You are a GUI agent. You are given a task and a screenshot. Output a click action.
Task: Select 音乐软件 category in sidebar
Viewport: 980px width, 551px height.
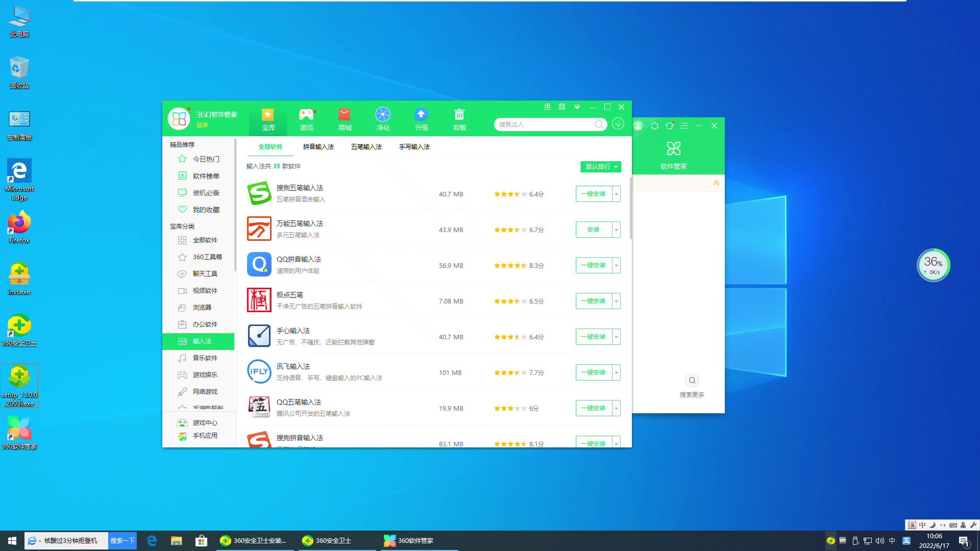pyautogui.click(x=199, y=358)
